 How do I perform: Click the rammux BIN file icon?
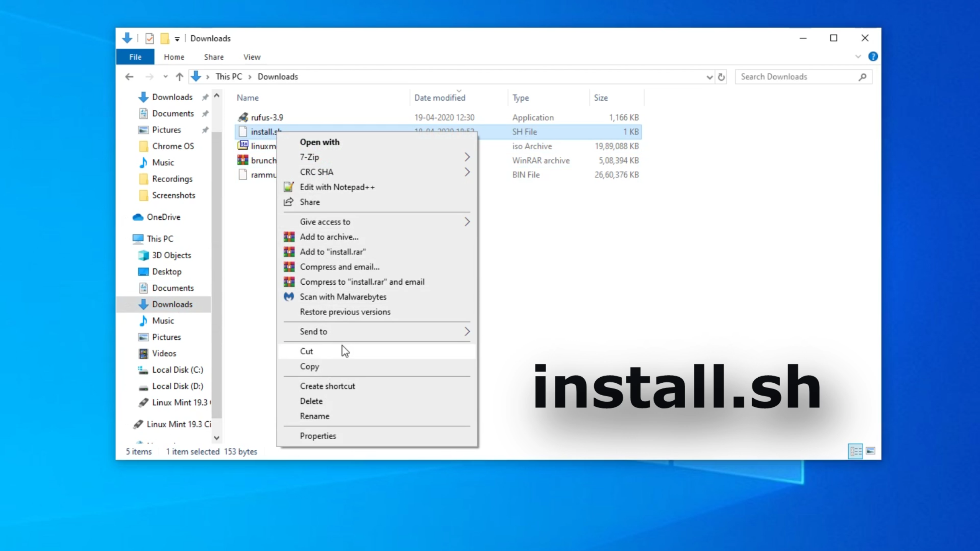(242, 174)
